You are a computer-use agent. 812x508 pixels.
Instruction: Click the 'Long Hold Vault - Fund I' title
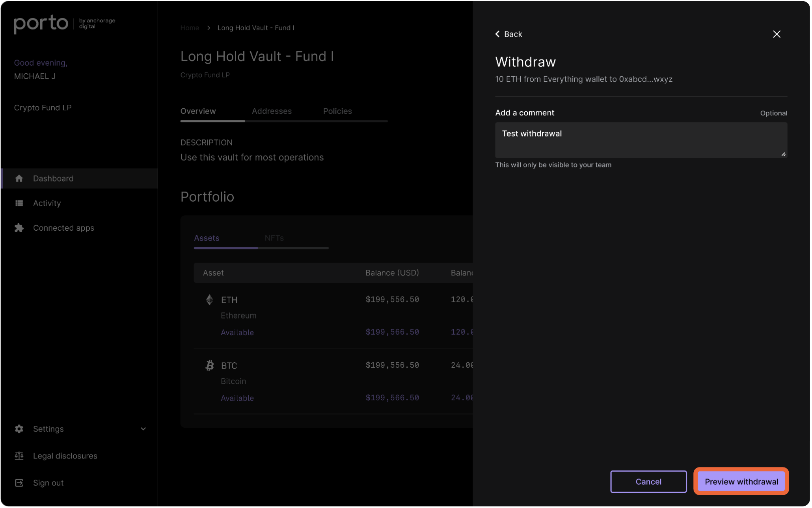point(257,56)
